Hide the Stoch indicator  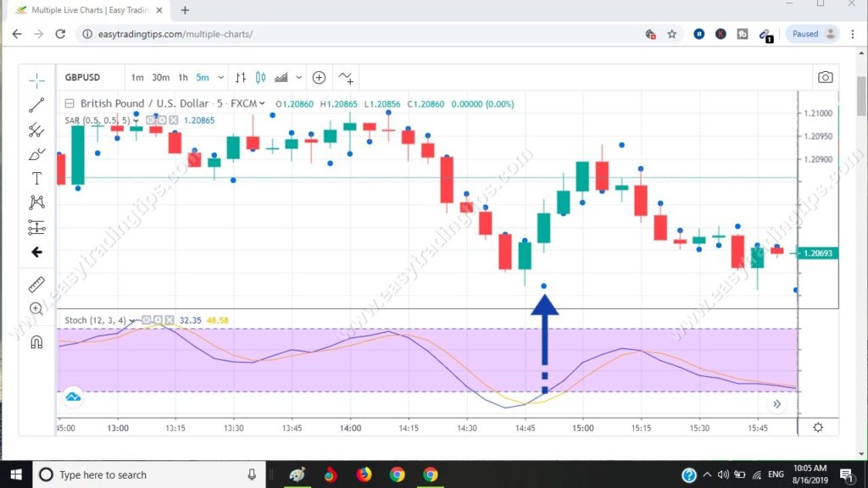[x=147, y=320]
